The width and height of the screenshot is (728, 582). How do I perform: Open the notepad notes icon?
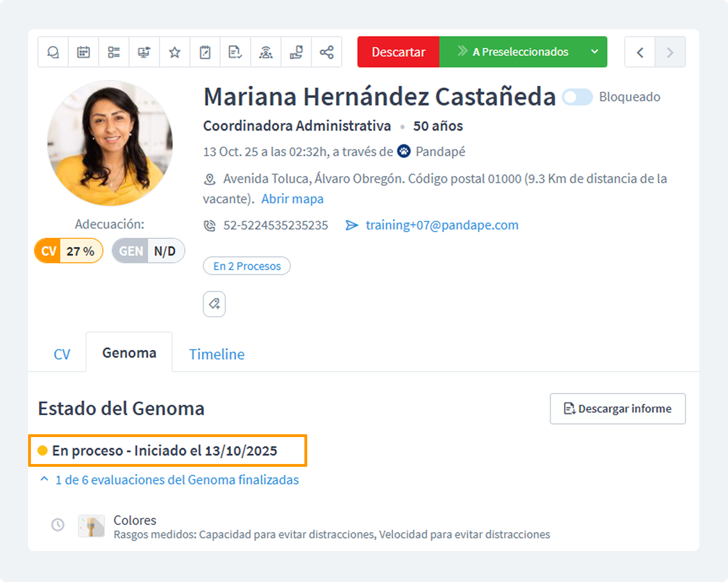[x=205, y=52]
